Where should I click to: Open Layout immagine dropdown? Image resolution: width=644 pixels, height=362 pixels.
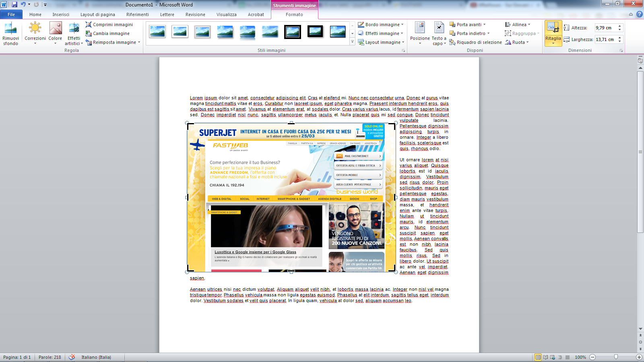tap(381, 42)
